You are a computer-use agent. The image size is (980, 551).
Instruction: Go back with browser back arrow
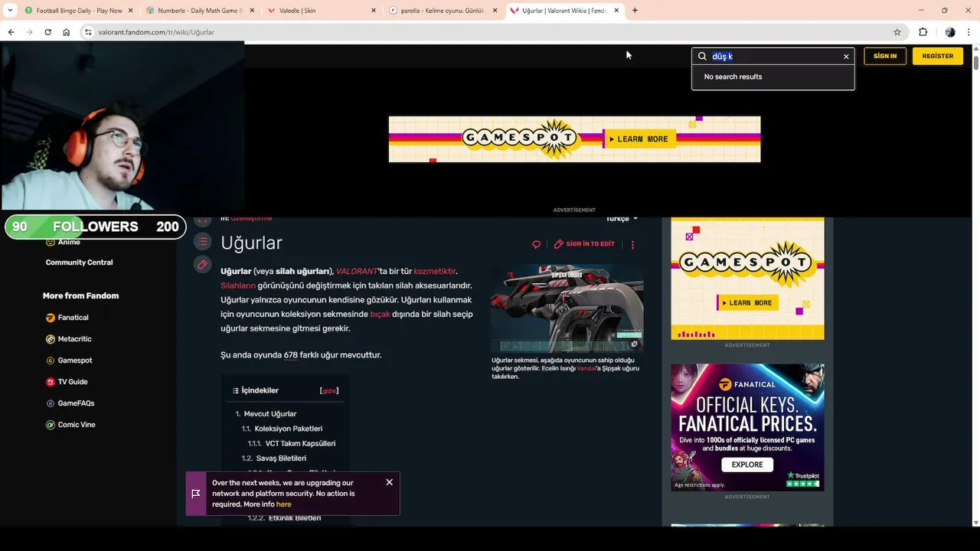tap(11, 32)
